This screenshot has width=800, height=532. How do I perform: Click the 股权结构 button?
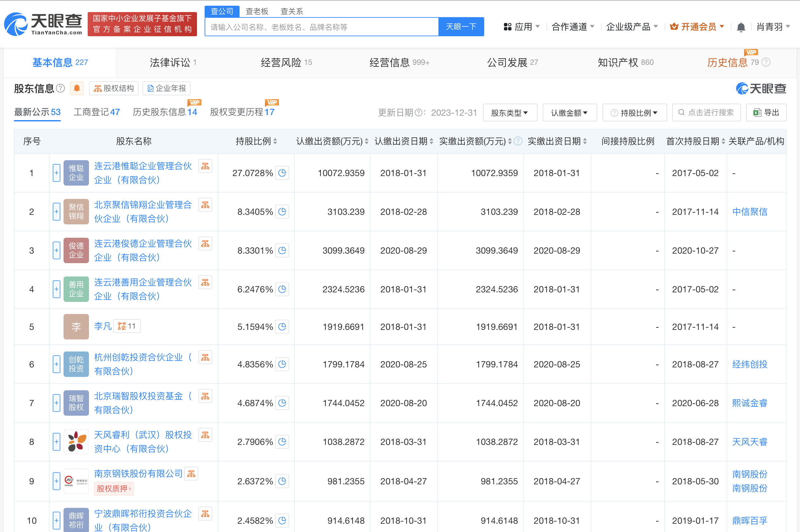[x=114, y=89]
